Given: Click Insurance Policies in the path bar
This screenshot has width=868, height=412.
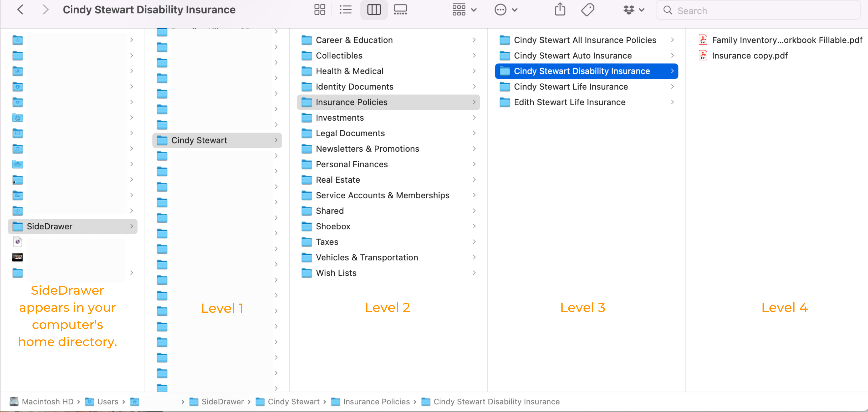Looking at the screenshot, I should [x=376, y=402].
